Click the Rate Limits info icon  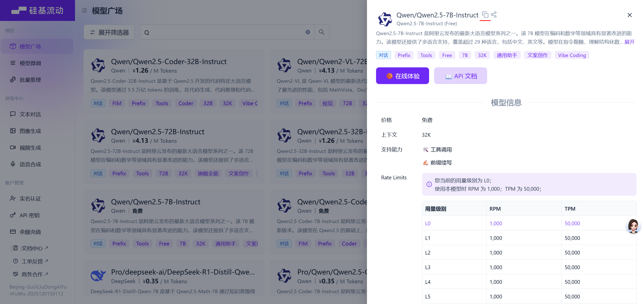(x=429, y=184)
